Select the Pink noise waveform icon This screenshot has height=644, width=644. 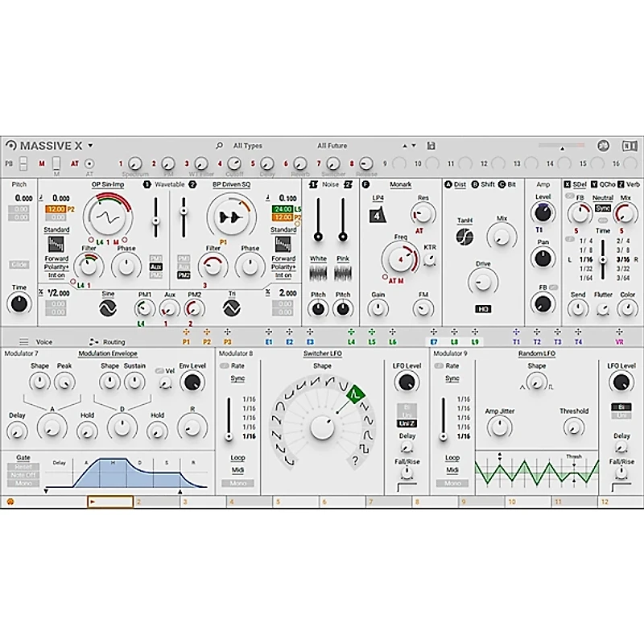pos(343,272)
